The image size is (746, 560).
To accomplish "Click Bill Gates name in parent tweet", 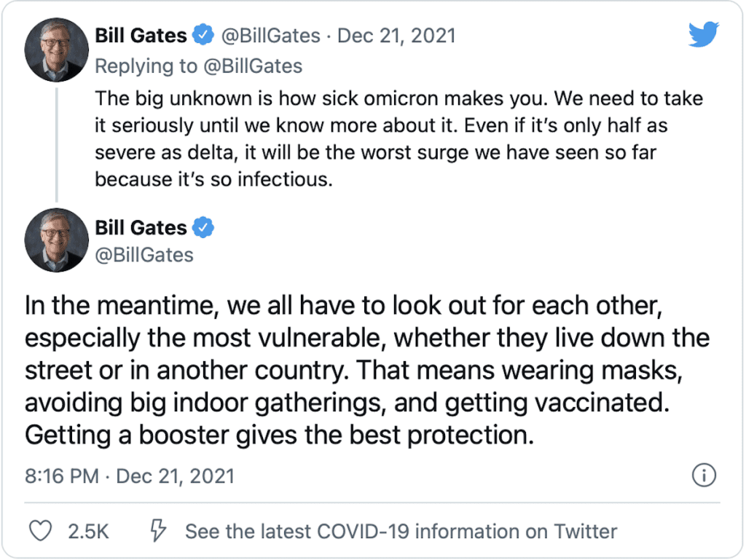I will click(x=141, y=36).
